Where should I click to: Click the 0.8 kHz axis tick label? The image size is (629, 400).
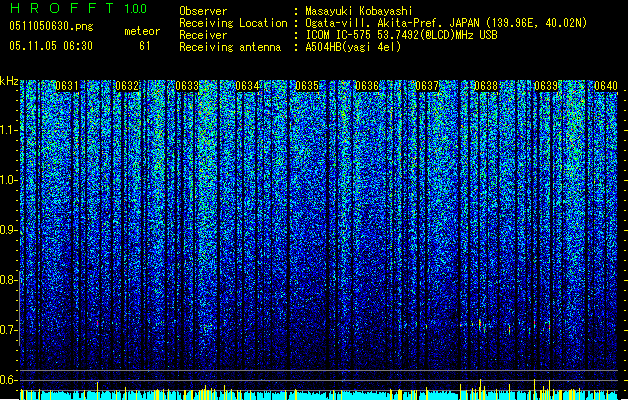[x=9, y=280]
